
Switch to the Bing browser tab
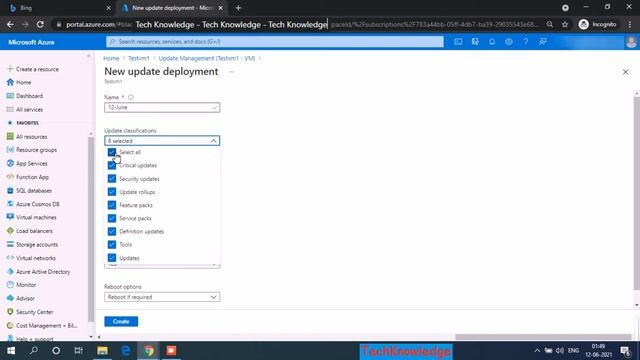pos(59,8)
